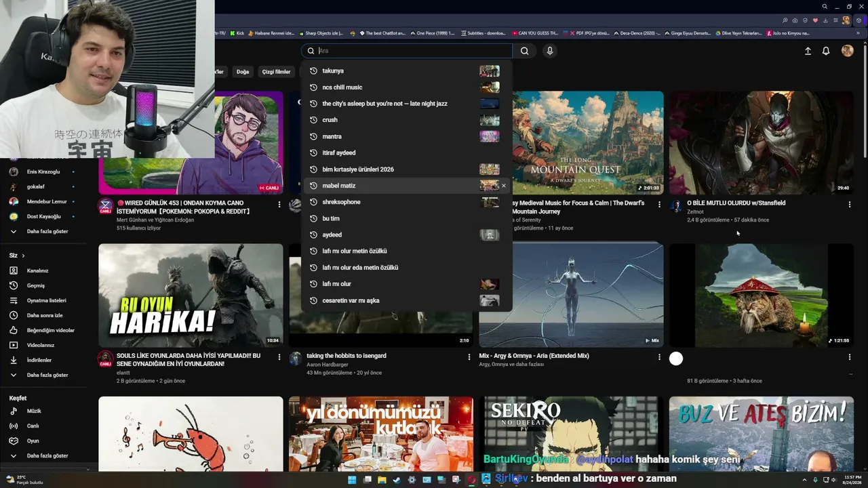The width and height of the screenshot is (868, 488).
Task: Open The Long Mountain Quest video thumbnail
Action: pos(589,142)
